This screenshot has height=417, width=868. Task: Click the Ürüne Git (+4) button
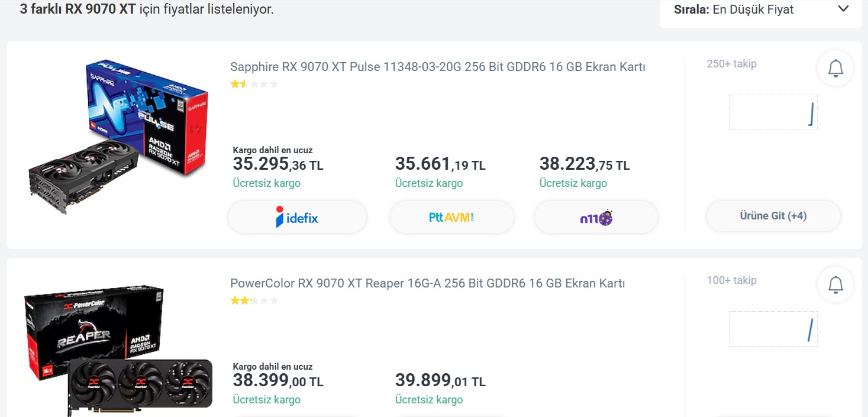pos(773,216)
